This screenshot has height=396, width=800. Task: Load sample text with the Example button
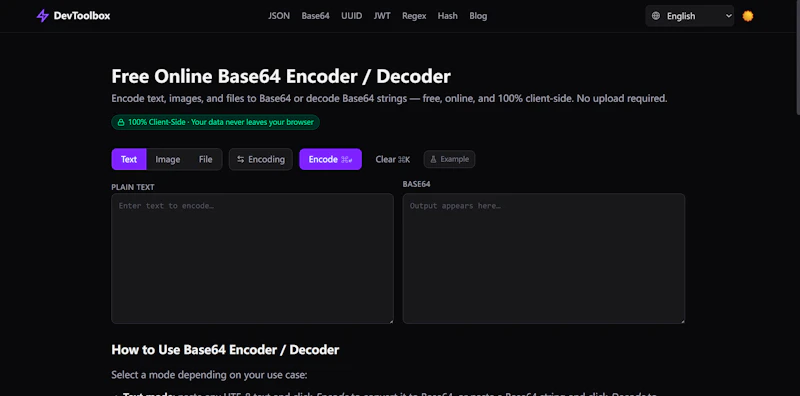[x=449, y=159]
